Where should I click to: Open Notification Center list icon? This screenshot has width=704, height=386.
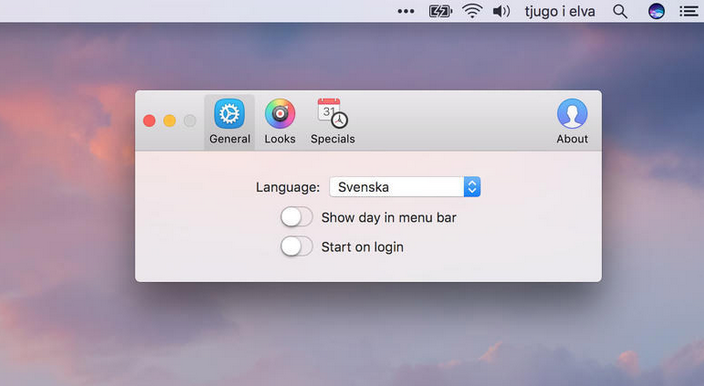[x=689, y=11]
